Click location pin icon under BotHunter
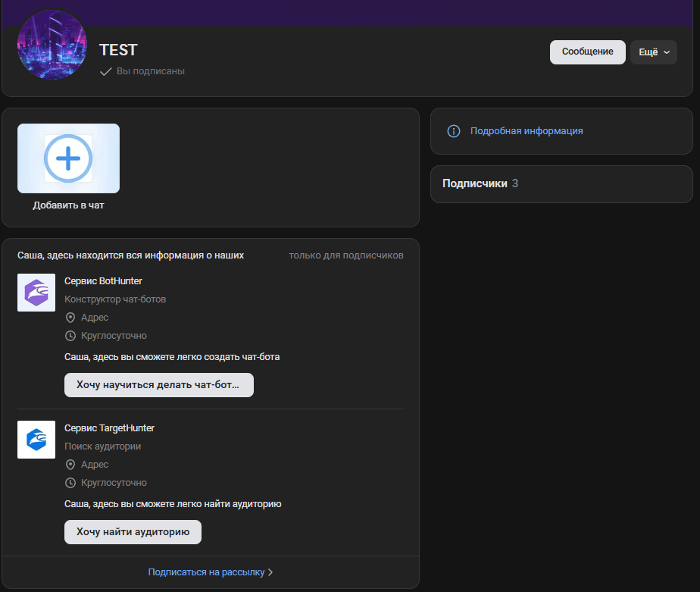 tap(70, 318)
